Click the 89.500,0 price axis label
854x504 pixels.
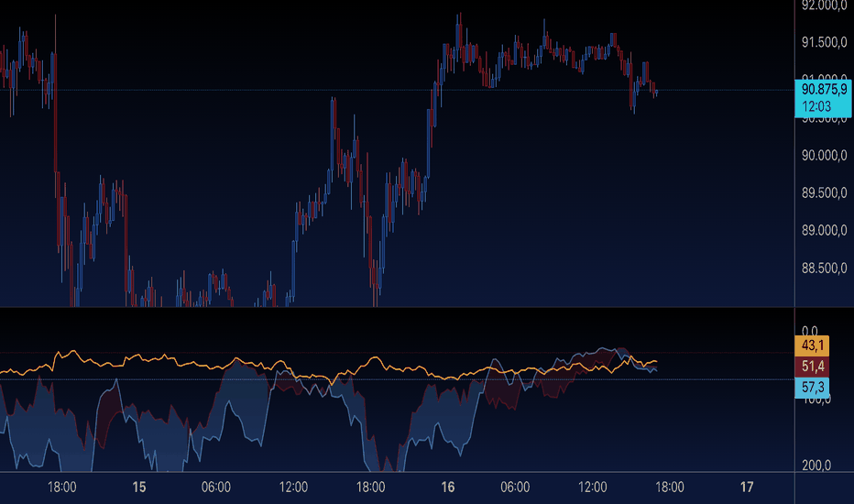[824, 192]
